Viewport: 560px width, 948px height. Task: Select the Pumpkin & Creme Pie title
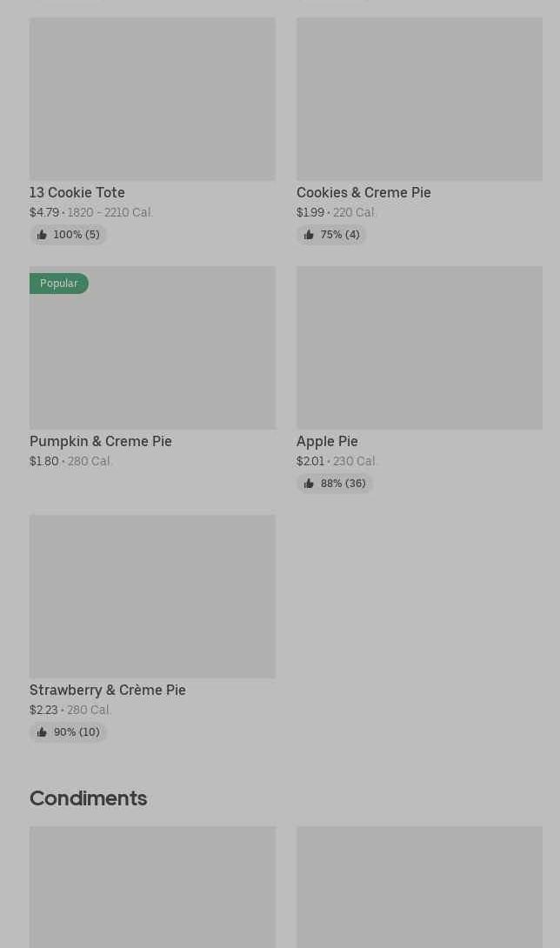click(101, 441)
